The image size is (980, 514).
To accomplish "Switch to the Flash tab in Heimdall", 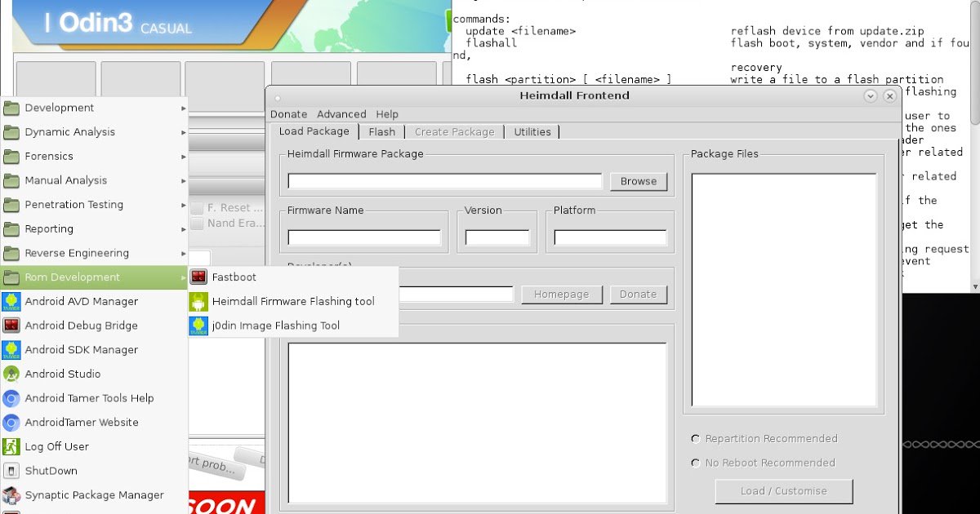I will [381, 131].
